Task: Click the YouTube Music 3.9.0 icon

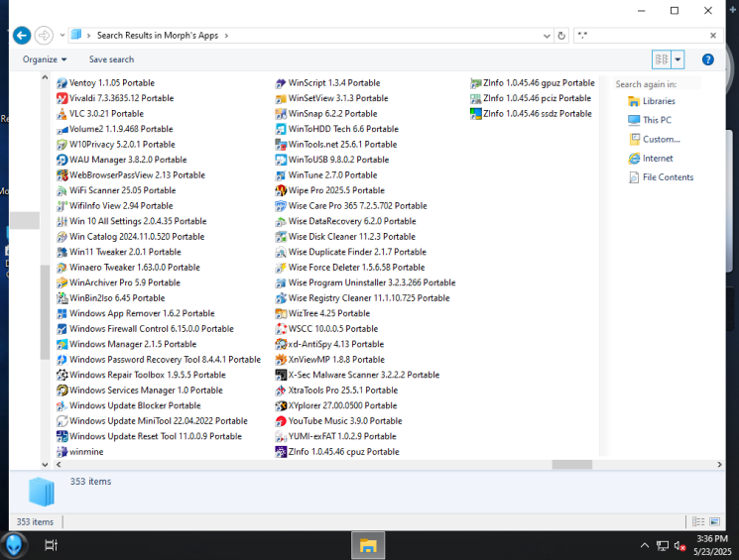Action: click(281, 421)
